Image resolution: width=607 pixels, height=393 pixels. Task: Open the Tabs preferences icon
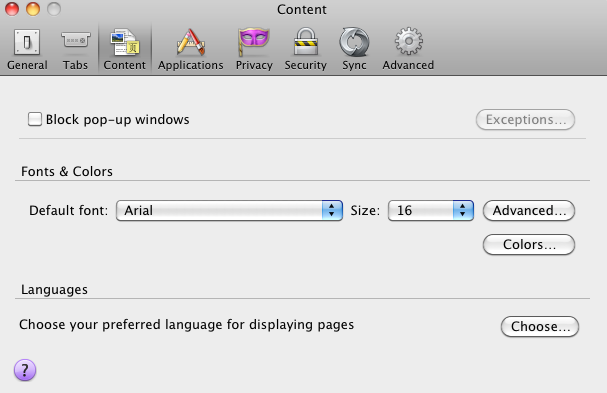75,40
